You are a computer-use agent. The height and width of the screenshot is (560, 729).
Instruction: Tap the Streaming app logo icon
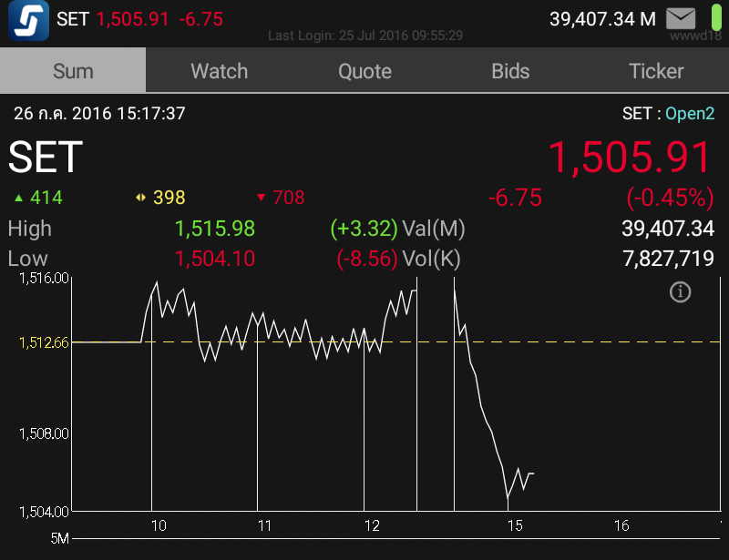[28, 20]
